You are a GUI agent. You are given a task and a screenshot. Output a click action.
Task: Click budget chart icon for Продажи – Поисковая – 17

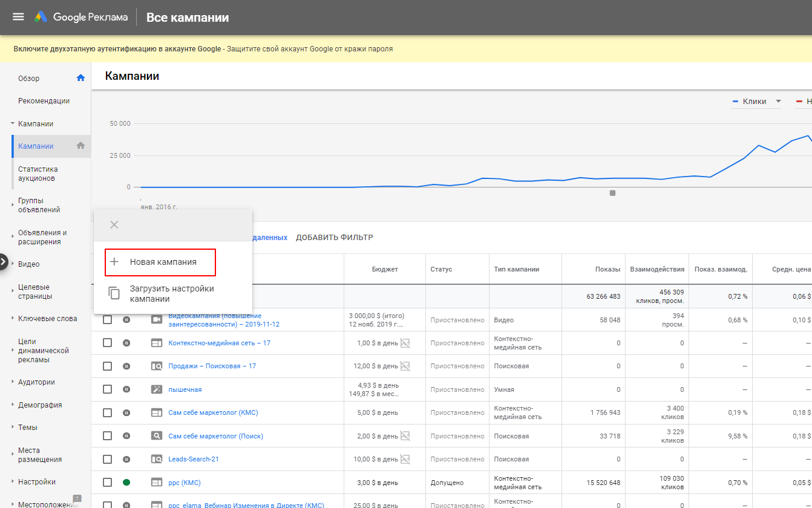[x=405, y=366]
